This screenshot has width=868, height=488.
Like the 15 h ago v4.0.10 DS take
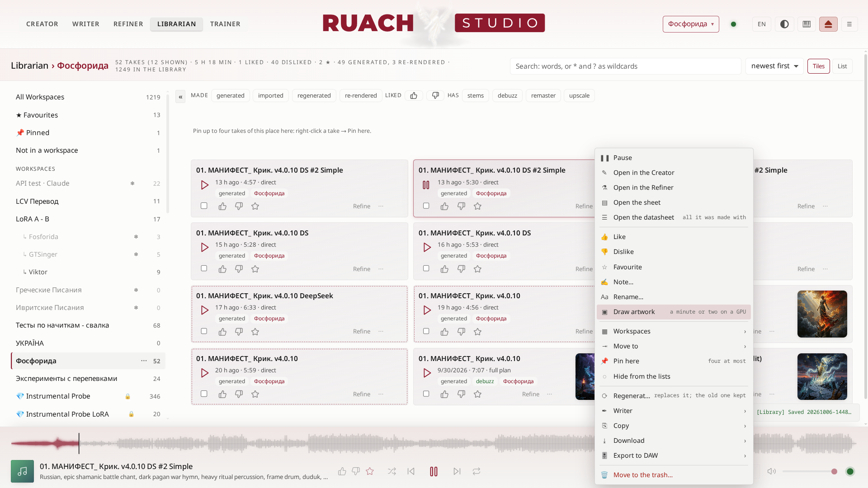click(x=222, y=269)
